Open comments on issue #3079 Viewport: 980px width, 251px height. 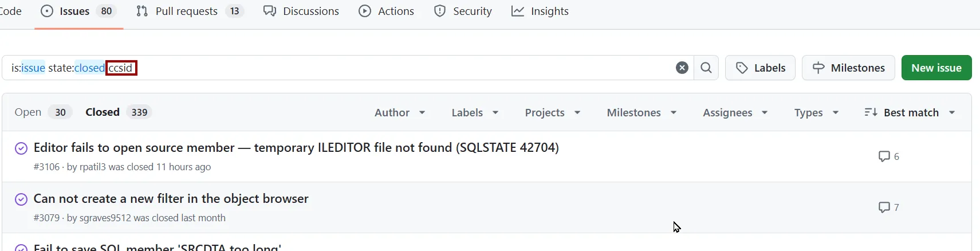[x=888, y=207]
